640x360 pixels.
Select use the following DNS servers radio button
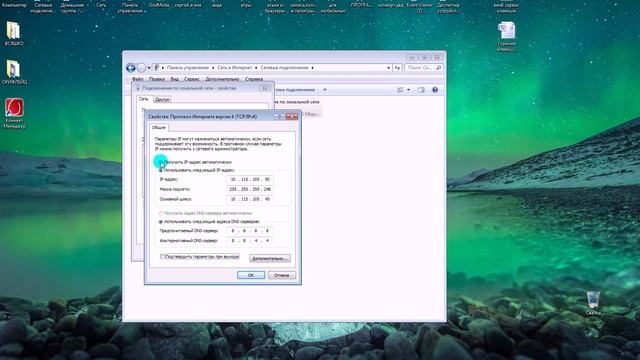point(160,222)
